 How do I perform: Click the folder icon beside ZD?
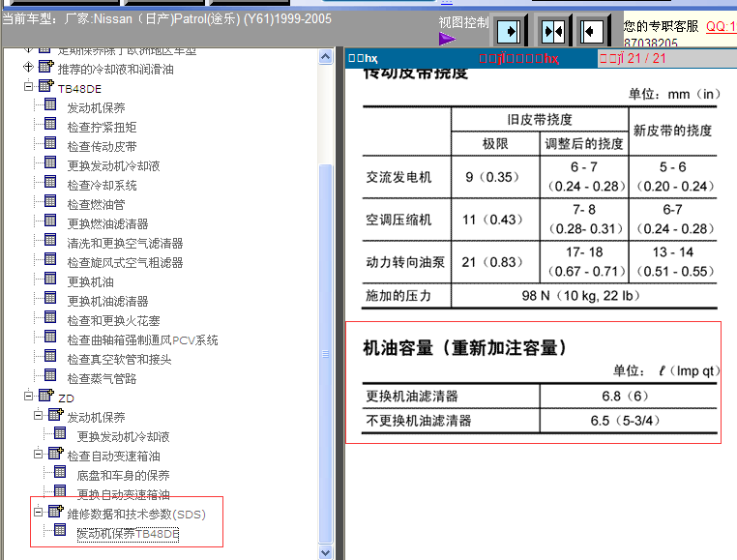click(x=46, y=395)
